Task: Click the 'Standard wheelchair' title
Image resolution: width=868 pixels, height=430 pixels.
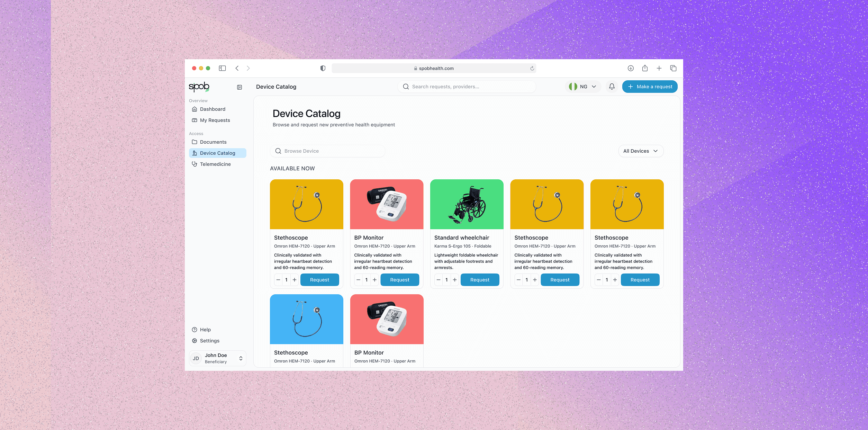Action: (x=462, y=238)
